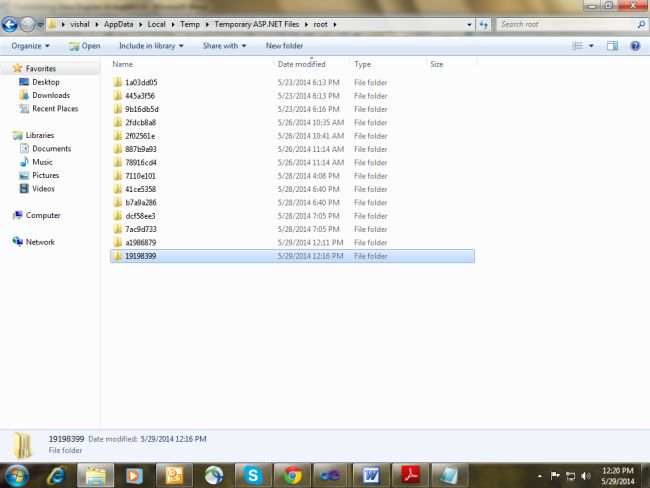Select Computer in navigation pane
The height and width of the screenshot is (488, 650).
point(43,215)
